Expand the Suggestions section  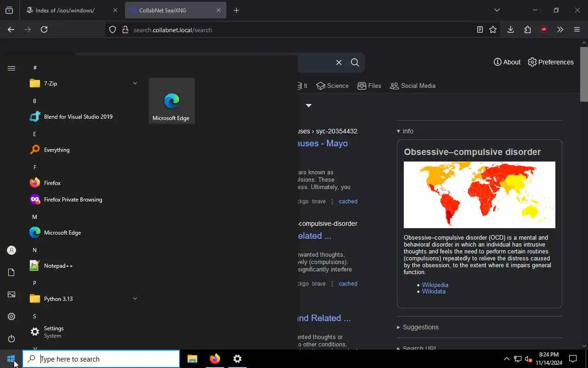418,327
